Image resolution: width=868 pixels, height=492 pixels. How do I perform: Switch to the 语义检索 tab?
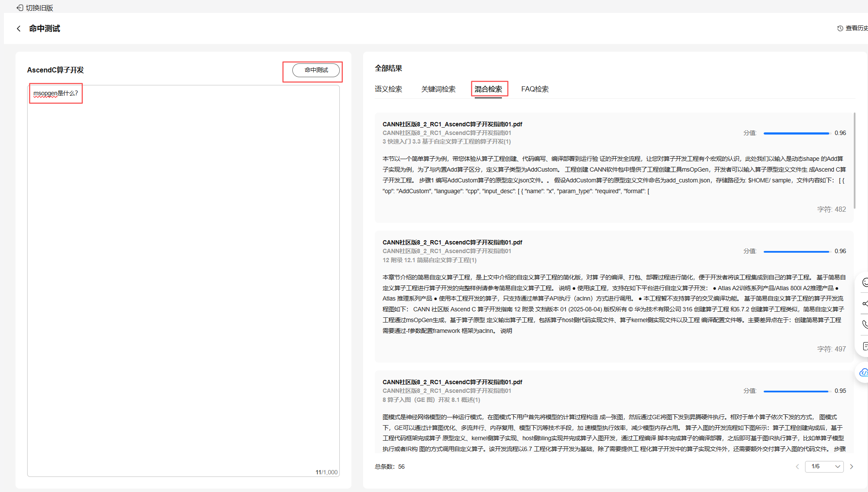pyautogui.click(x=388, y=89)
